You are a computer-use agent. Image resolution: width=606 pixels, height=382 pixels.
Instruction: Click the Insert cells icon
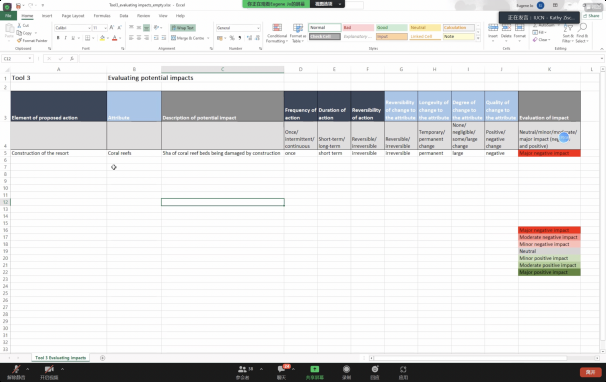[x=493, y=27]
